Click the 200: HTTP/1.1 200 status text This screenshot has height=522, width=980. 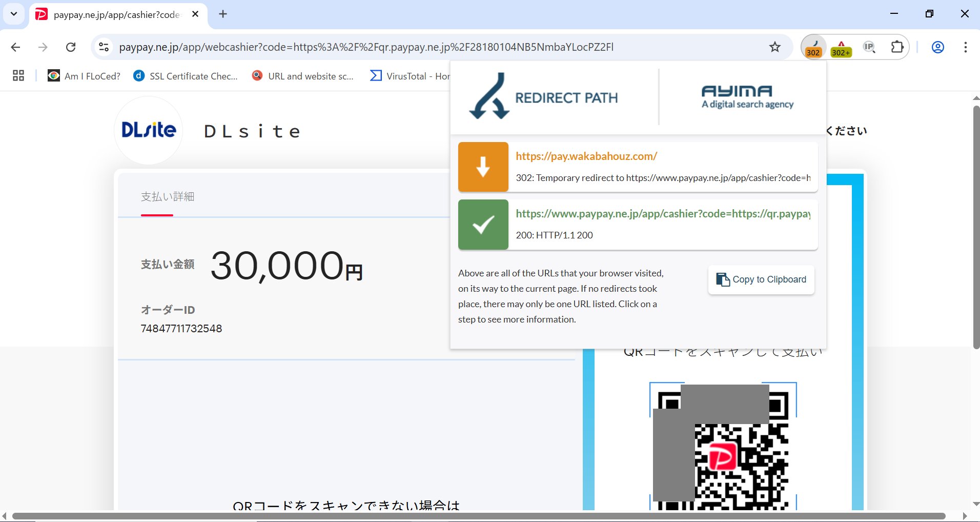click(x=554, y=235)
